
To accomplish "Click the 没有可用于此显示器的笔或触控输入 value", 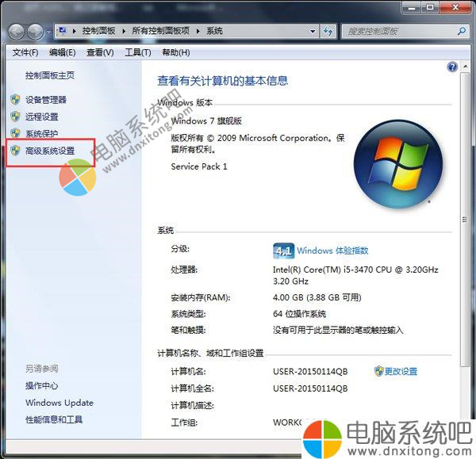I will point(338,330).
